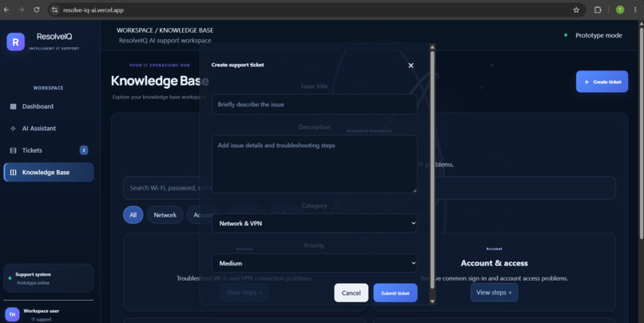
Task: Click the Prototype mode status indicator
Action: [x=593, y=35]
